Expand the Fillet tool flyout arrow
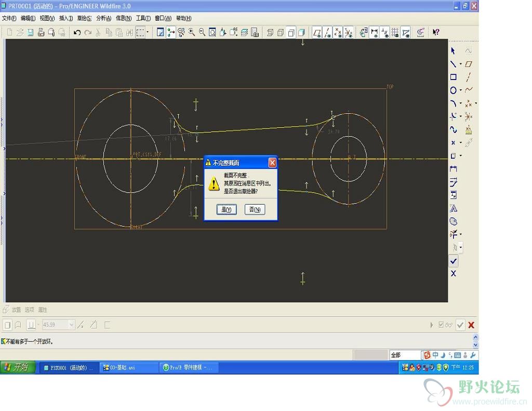The height and width of the screenshot is (411, 532). coord(460,116)
